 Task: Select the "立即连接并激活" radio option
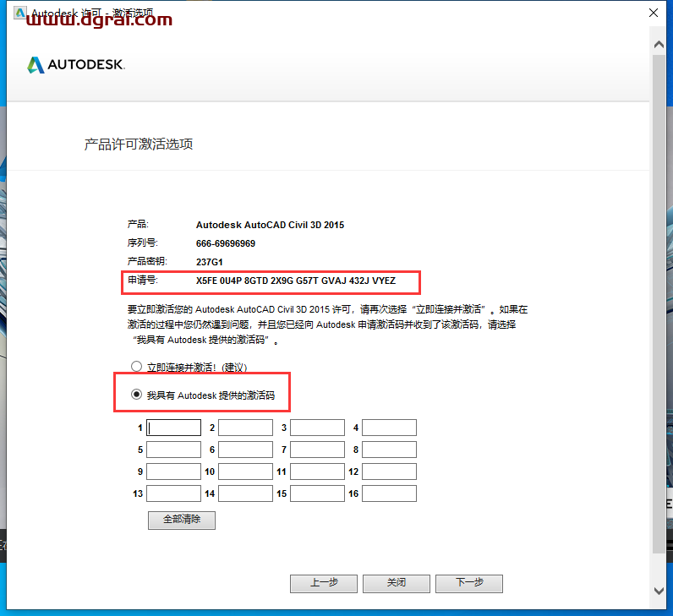pyautogui.click(x=136, y=367)
